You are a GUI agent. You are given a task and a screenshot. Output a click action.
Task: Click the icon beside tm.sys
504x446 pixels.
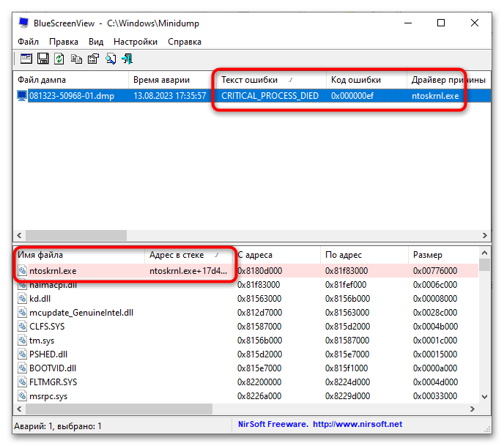(22, 341)
